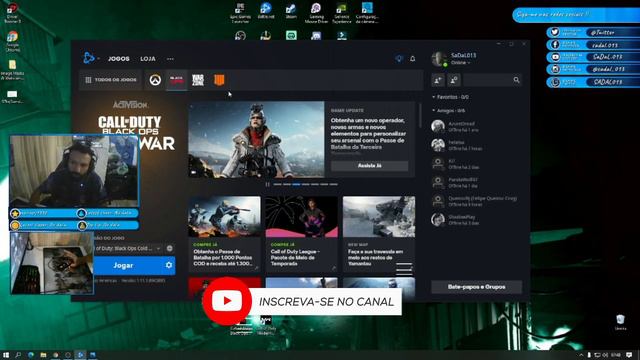
Task: Open the three-dots more menu in header
Action: [x=170, y=59]
